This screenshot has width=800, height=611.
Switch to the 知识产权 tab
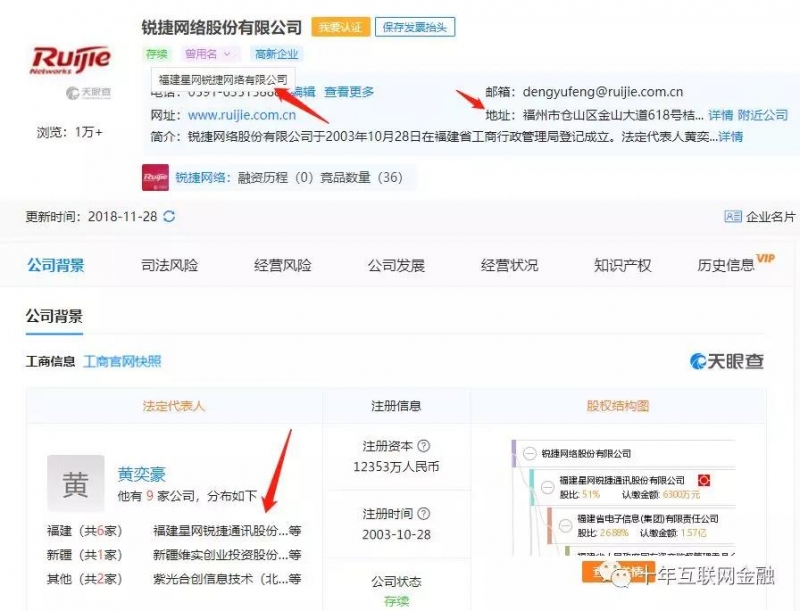[x=622, y=265]
